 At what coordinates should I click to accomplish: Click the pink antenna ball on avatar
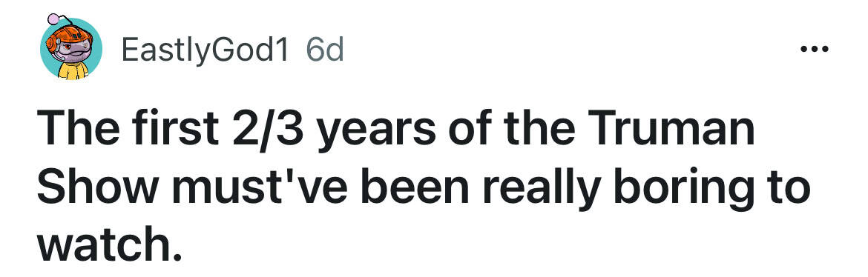click(x=53, y=19)
